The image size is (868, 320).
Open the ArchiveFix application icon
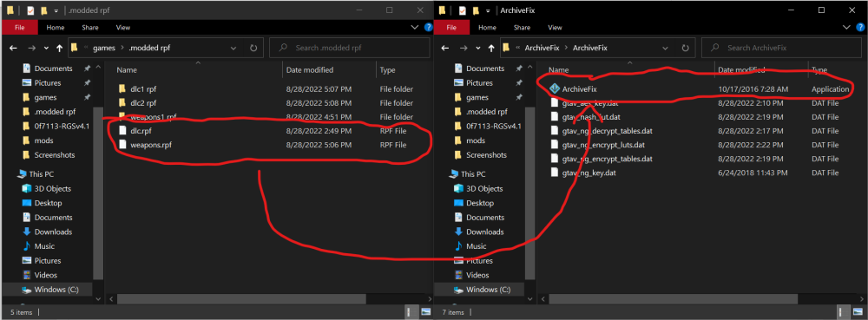(x=554, y=89)
